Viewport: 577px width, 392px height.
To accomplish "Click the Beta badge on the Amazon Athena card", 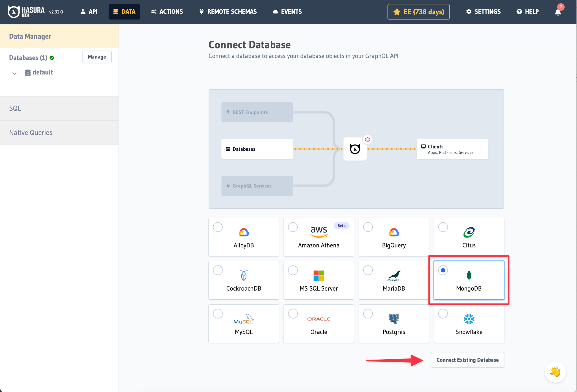I will [x=341, y=226].
